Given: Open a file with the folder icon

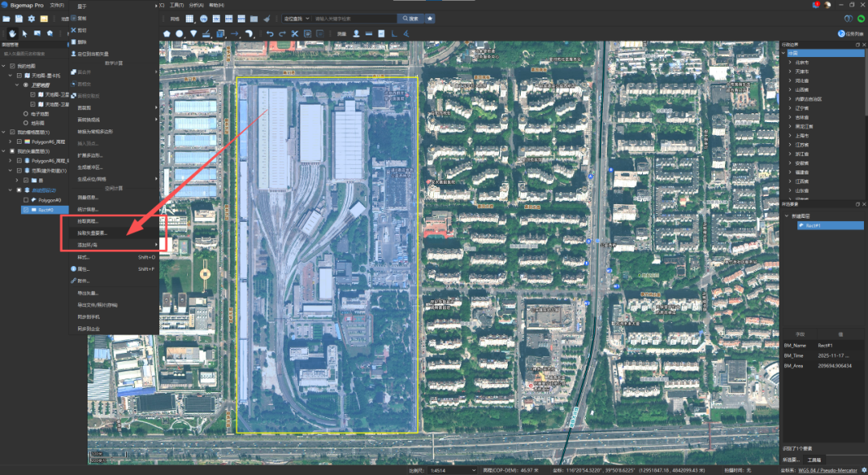Looking at the screenshot, I should (x=6, y=18).
